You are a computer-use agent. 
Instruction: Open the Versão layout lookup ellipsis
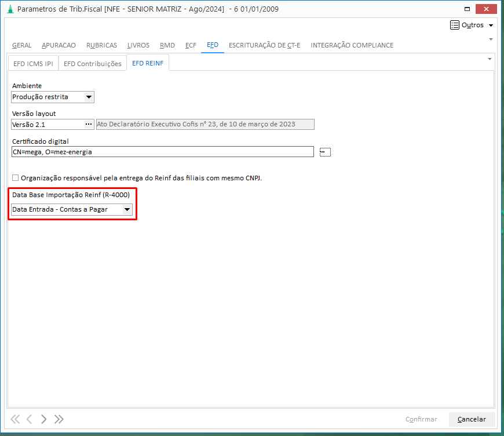pyautogui.click(x=89, y=124)
